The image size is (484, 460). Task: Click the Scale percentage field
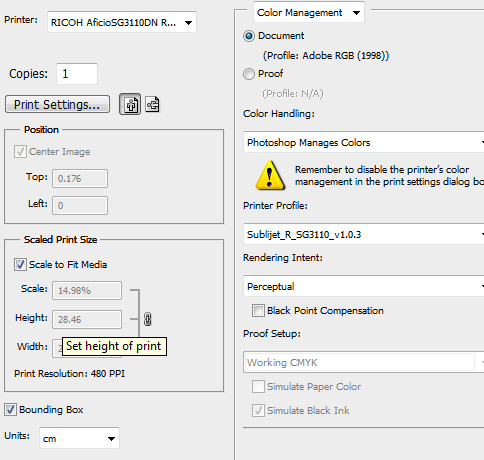[87, 290]
